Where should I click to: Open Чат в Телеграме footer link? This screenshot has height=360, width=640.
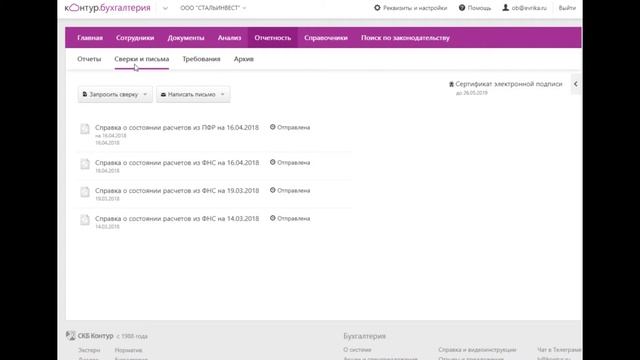point(559,350)
